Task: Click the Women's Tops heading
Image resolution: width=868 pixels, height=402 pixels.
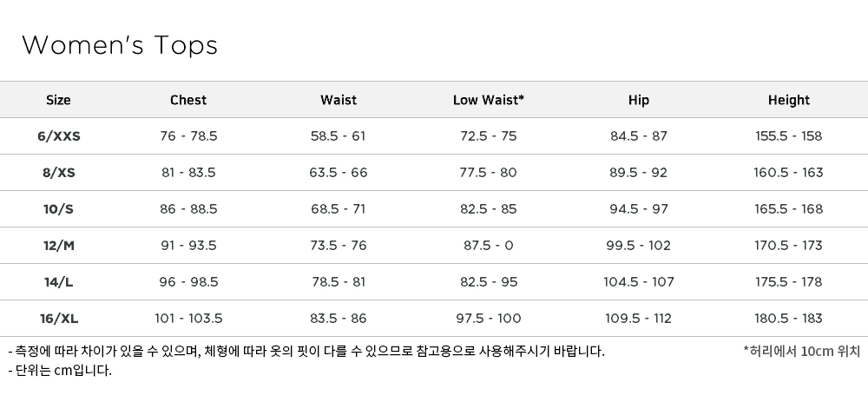Action: (120, 45)
